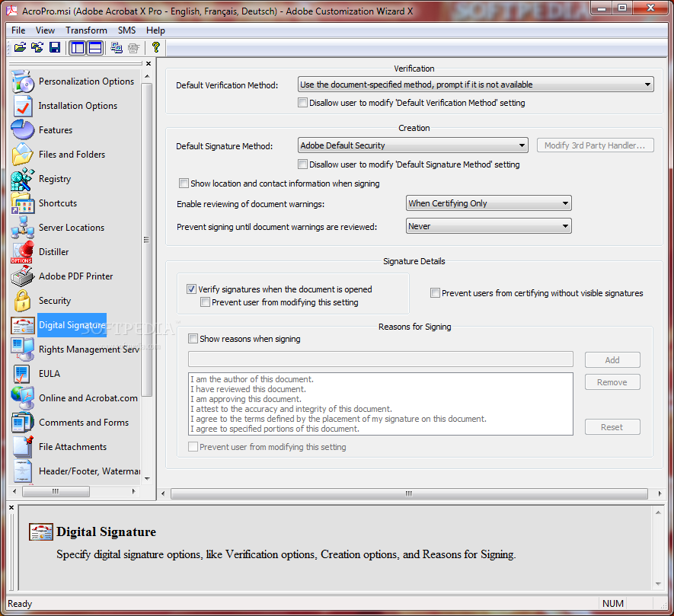Open the View menu
This screenshot has width=674, height=616.
[45, 30]
